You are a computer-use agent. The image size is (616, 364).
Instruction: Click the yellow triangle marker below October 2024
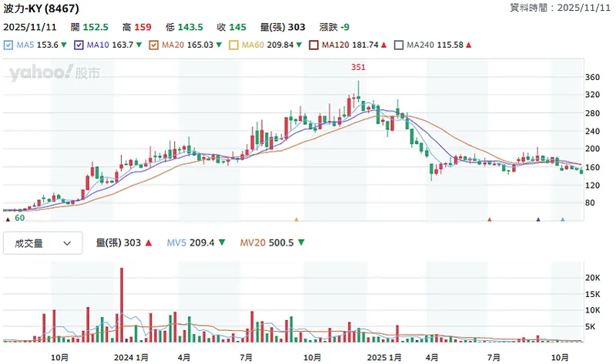(296, 219)
